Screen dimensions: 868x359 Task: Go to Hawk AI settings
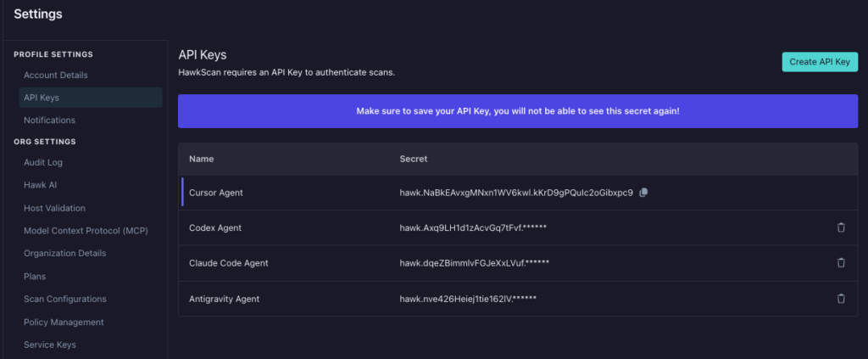(x=41, y=185)
